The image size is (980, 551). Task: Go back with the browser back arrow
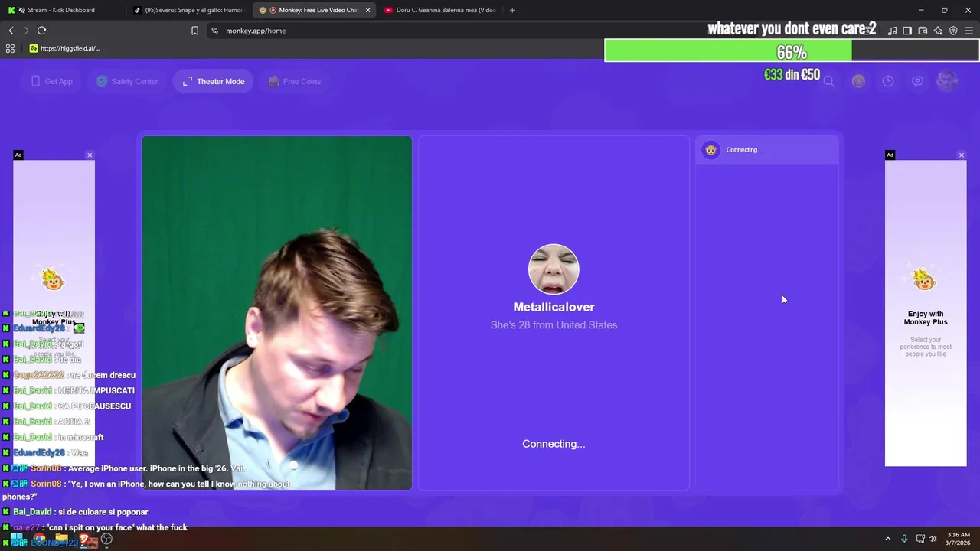coord(11,31)
